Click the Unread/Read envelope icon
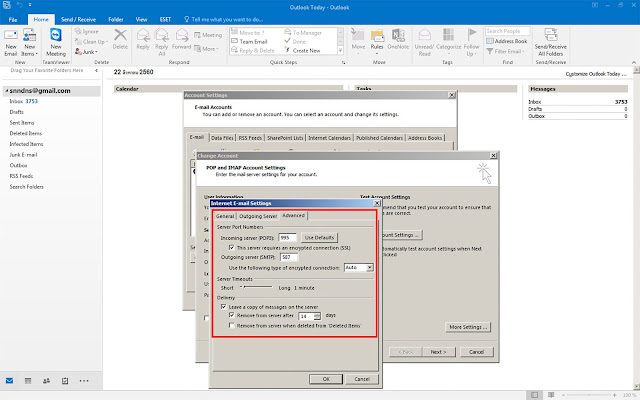This screenshot has width=640, height=400. [424, 35]
